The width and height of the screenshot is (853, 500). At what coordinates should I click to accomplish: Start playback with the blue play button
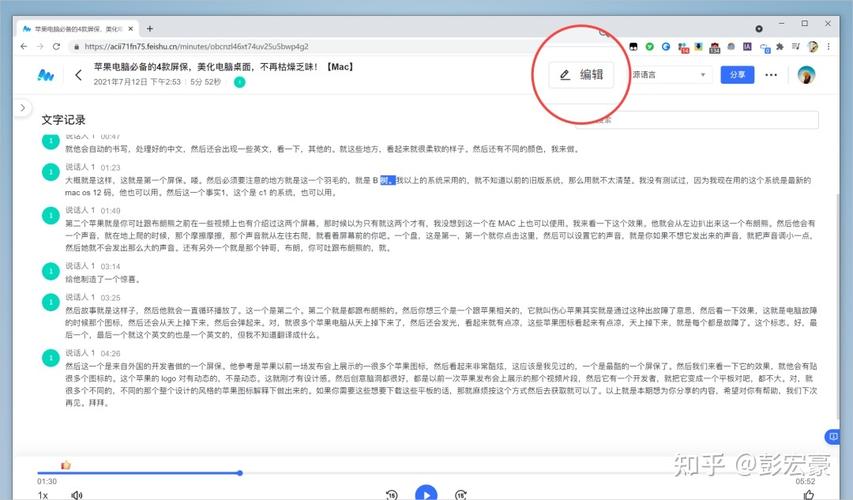coord(426,493)
